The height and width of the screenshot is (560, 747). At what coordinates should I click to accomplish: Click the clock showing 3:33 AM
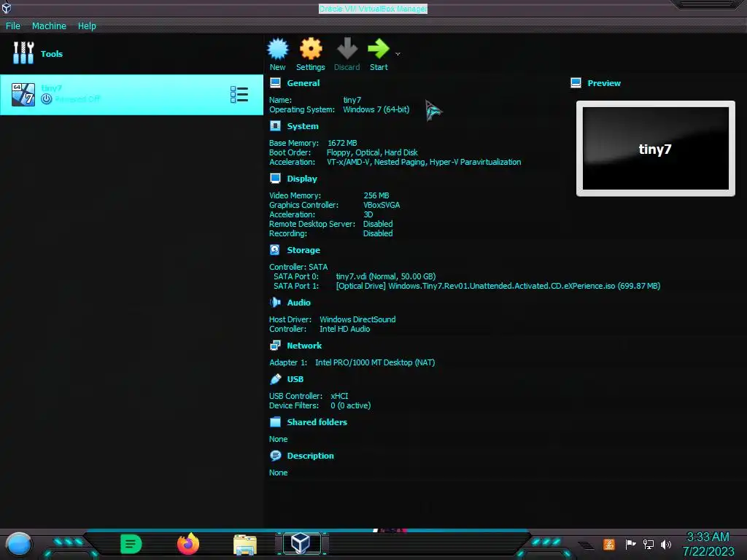[x=708, y=537]
